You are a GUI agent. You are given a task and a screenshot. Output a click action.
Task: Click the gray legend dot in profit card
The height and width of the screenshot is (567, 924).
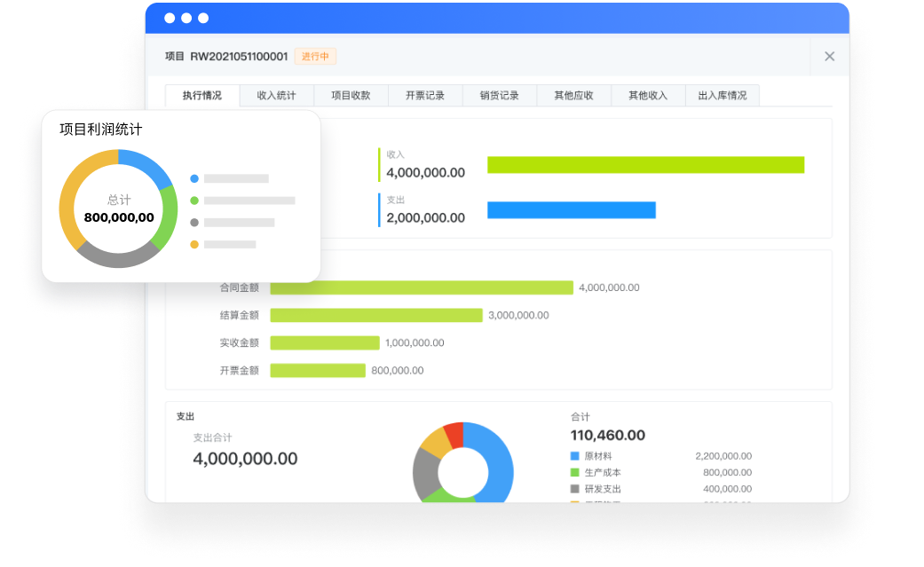pos(194,223)
